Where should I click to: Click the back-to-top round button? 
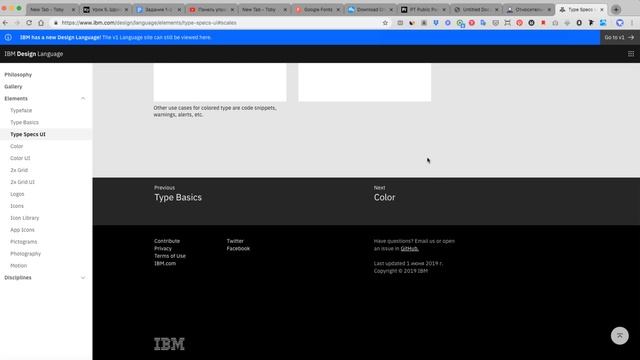[x=620, y=336]
